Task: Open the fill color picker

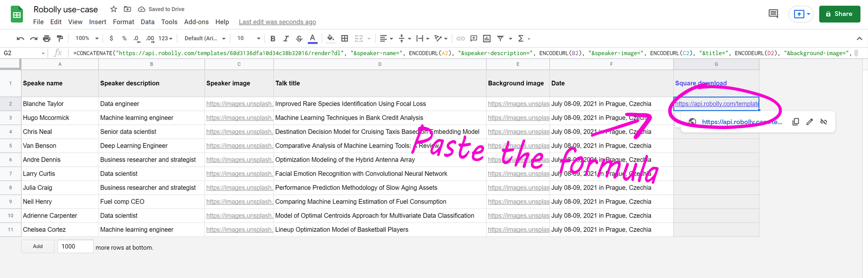Action: 330,39
